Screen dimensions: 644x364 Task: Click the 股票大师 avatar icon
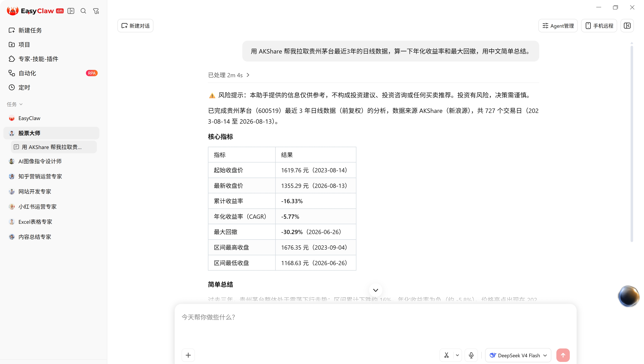[x=12, y=133]
